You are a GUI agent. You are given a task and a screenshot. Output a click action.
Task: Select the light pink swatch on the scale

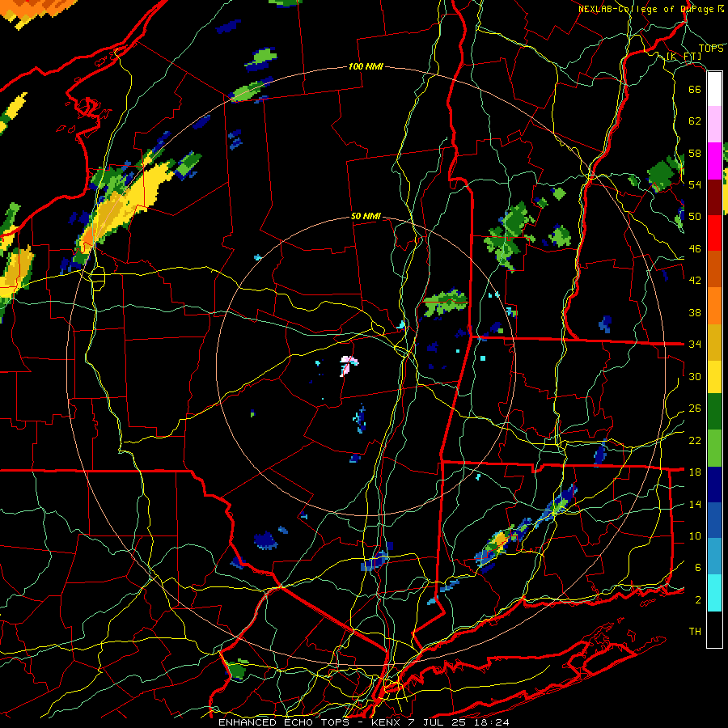coord(714,124)
